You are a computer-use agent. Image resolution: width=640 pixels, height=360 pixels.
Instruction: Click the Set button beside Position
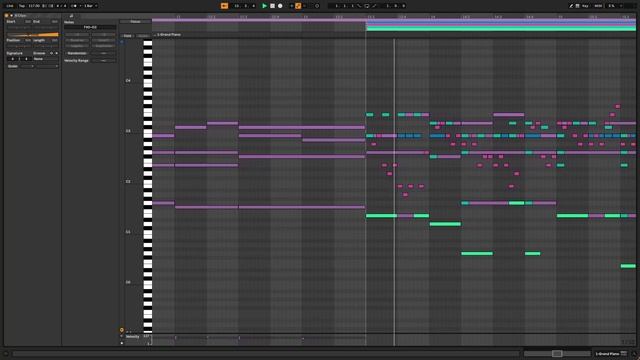pyautogui.click(x=28, y=40)
